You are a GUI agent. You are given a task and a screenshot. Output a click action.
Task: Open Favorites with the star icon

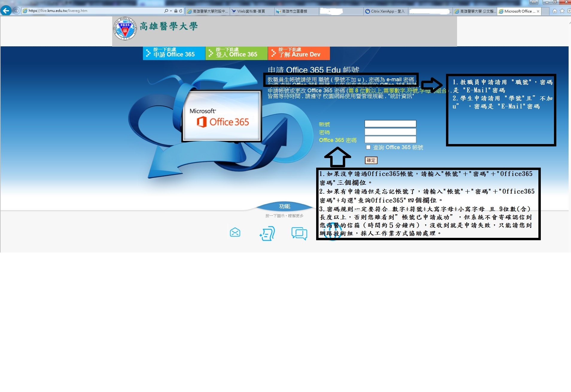[x=562, y=11]
